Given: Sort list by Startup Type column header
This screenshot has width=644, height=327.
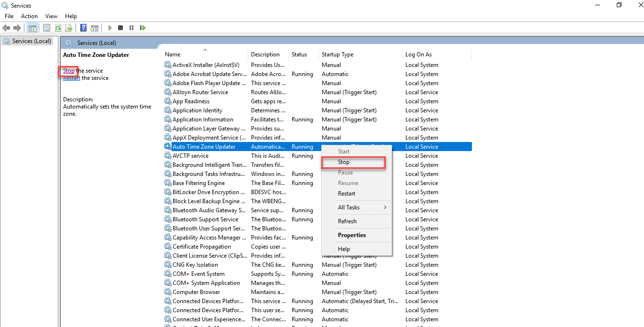Looking at the screenshot, I should tap(338, 54).
